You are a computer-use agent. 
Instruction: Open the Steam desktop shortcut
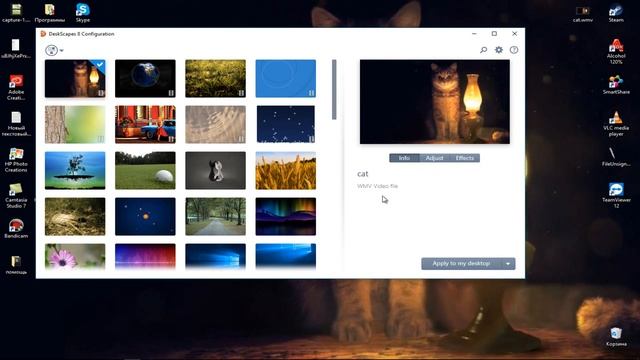pyautogui.click(x=616, y=12)
